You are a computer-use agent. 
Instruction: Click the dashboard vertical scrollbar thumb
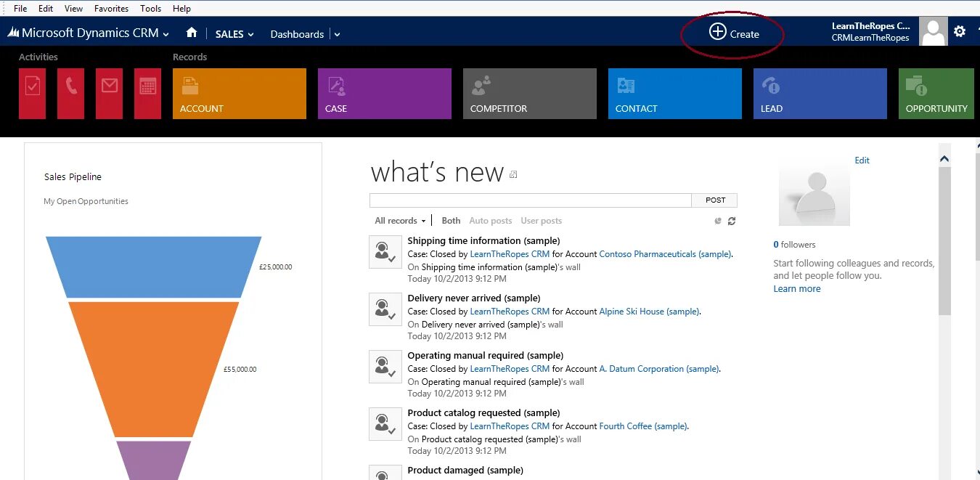tap(944, 240)
